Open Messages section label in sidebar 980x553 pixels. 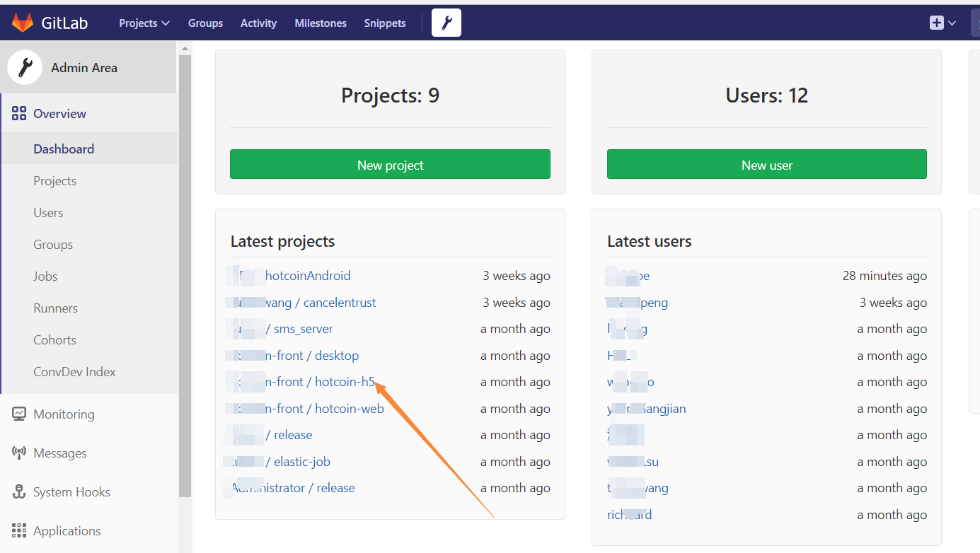click(60, 453)
